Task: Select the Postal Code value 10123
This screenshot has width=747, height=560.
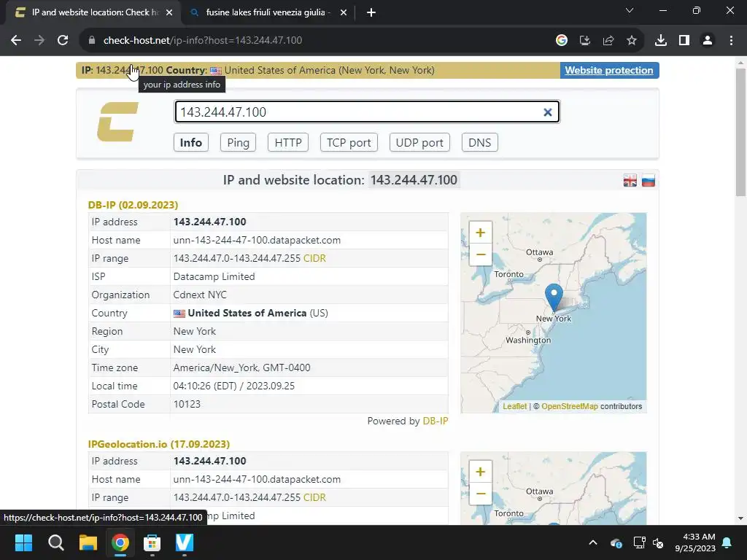Action: click(x=187, y=404)
